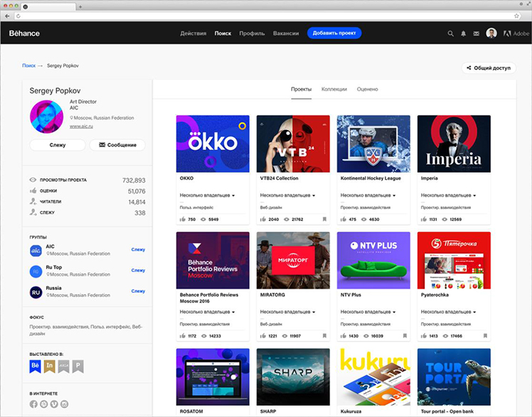
Task: Open Вакансии in top navigation
Action: 286,33
